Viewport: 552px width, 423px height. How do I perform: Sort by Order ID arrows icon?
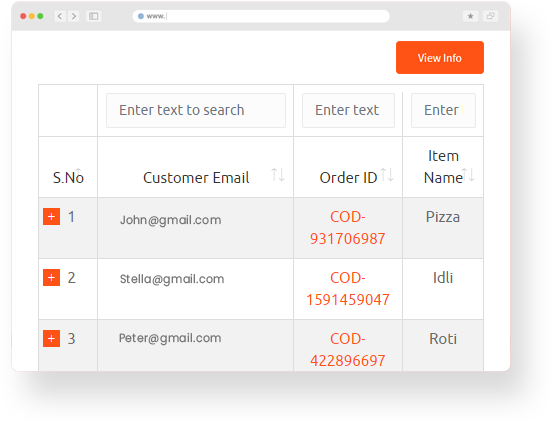(387, 175)
